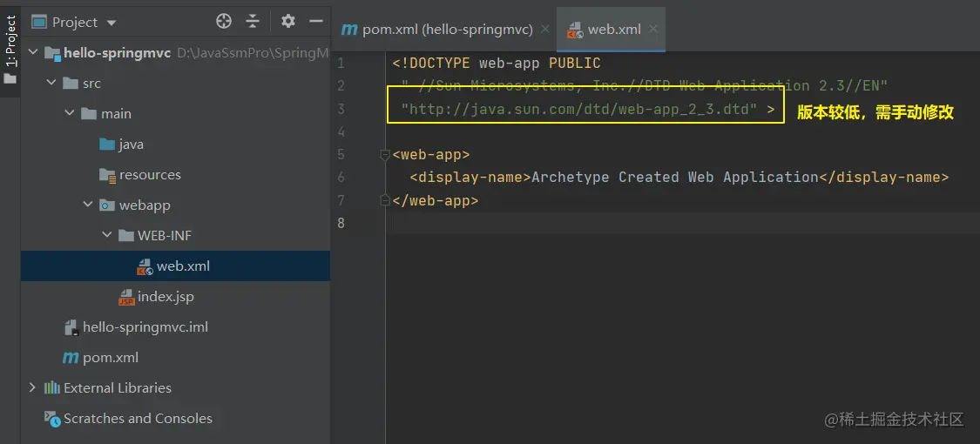
Task: Select web.xml in the project tree
Action: click(x=175, y=266)
